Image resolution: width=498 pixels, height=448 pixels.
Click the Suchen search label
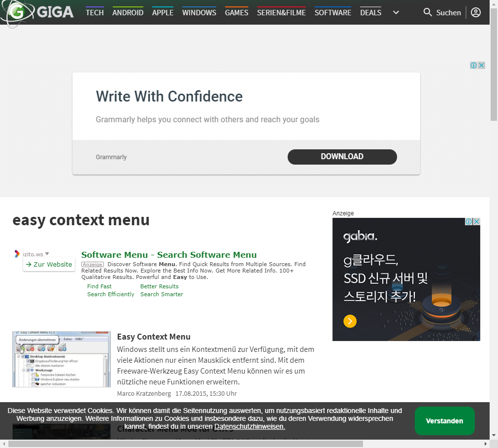pos(448,13)
